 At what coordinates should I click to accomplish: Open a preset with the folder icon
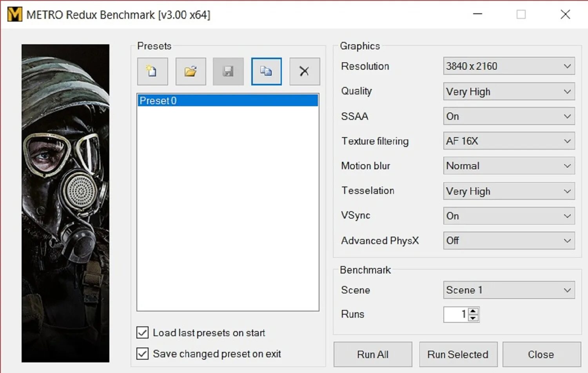tap(191, 71)
